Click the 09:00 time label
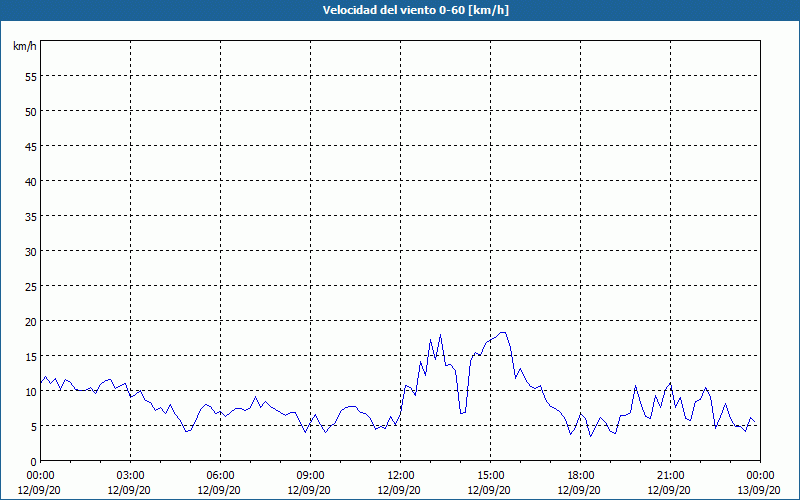This screenshot has width=800, height=500. tap(310, 476)
